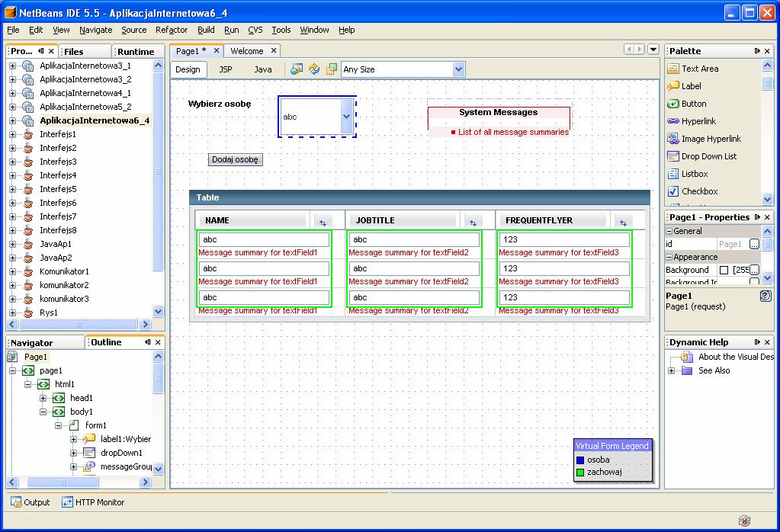Expand the Komunikator1 project node
The width and height of the screenshot is (780, 532).
(12, 271)
